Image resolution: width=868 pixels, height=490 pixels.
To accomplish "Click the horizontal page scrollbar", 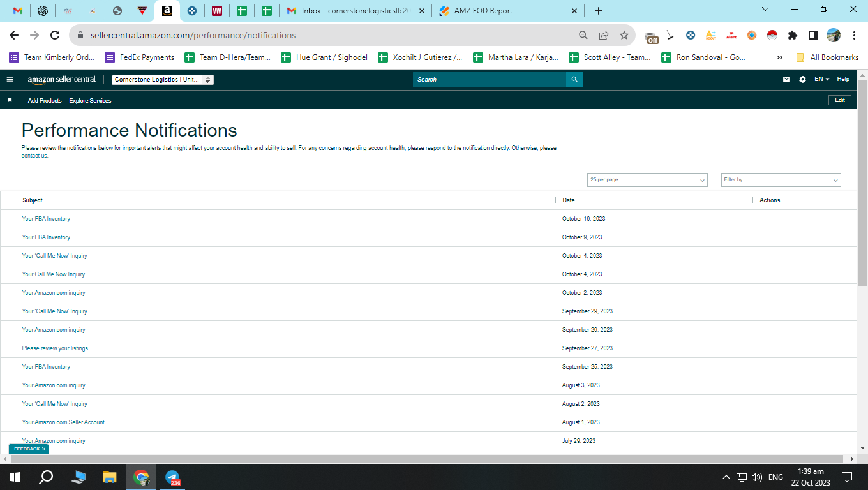I will tap(426, 459).
